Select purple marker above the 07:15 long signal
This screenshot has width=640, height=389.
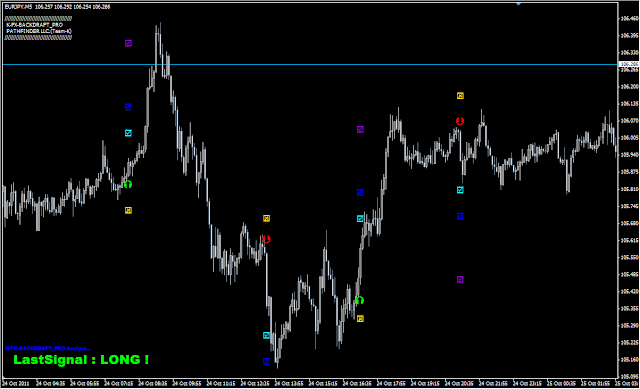point(128,43)
